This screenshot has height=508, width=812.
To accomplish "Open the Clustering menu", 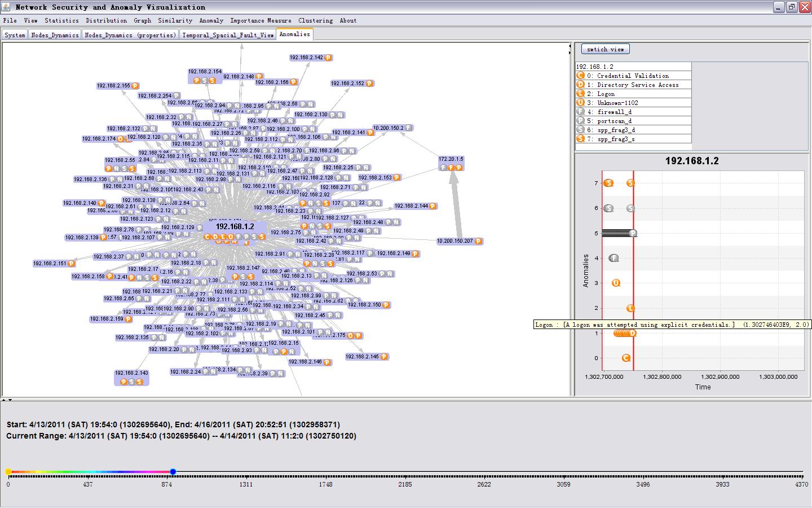I will [315, 20].
